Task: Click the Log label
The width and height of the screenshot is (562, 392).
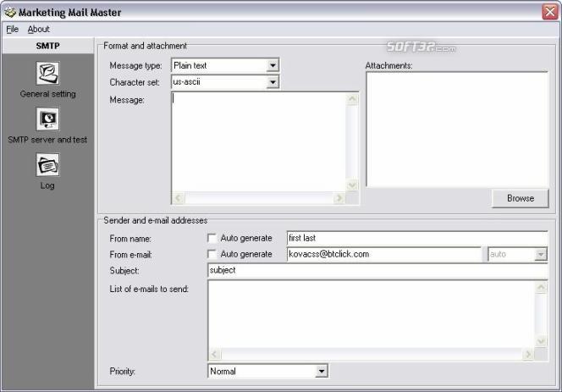Action: pyautogui.click(x=47, y=185)
